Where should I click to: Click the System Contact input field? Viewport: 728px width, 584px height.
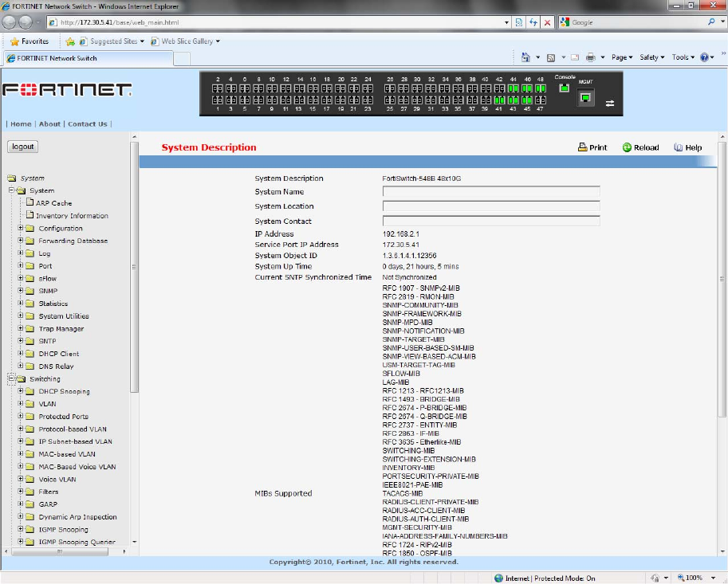click(491, 221)
